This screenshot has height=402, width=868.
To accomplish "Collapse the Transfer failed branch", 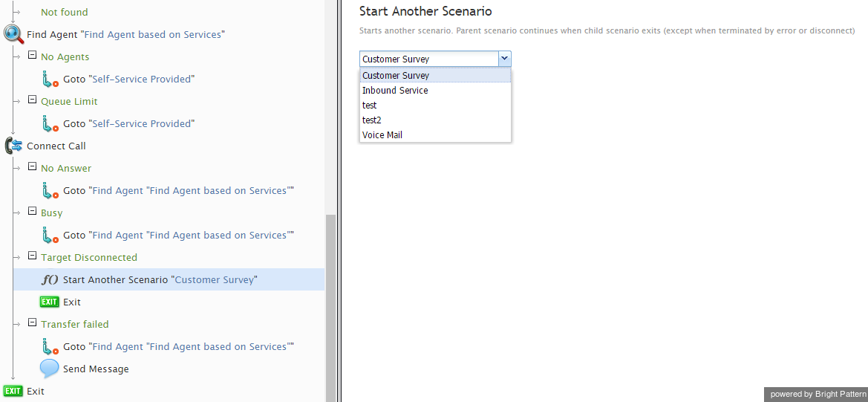I will [x=32, y=323].
